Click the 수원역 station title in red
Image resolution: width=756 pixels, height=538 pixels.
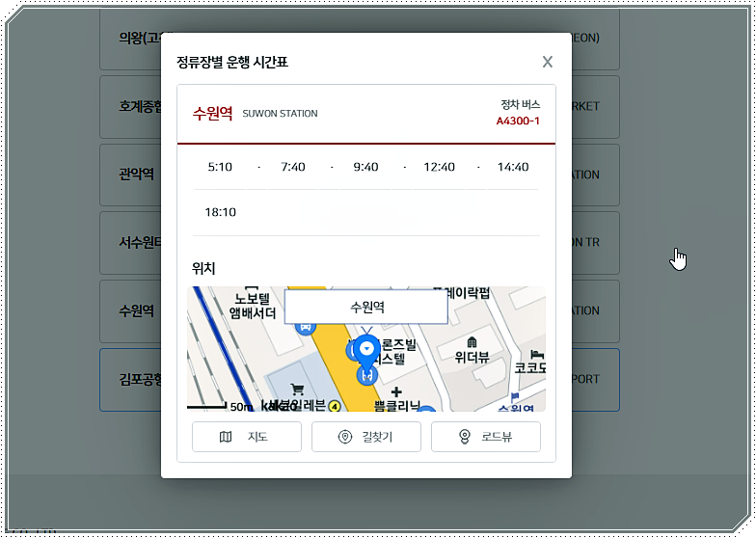coord(212,114)
